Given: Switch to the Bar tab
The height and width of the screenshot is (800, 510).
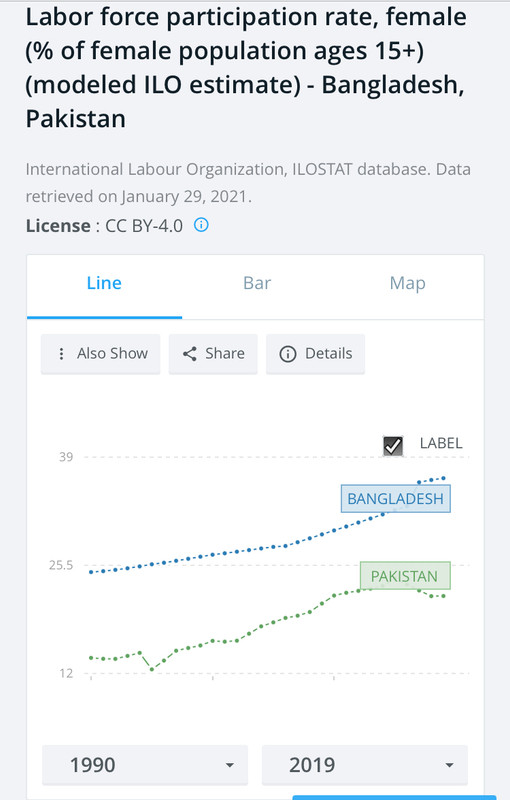Looking at the screenshot, I should (x=257, y=283).
